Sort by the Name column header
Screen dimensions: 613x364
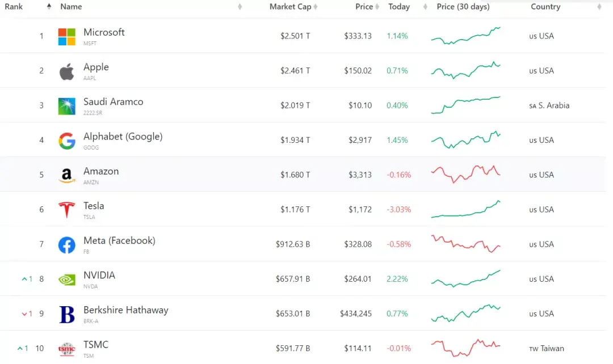point(72,7)
